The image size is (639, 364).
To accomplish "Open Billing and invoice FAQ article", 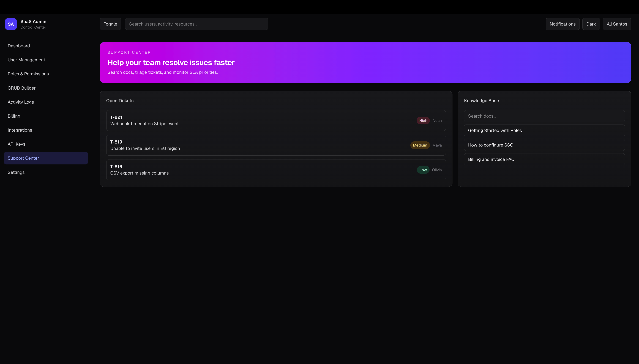I will tap(544, 159).
